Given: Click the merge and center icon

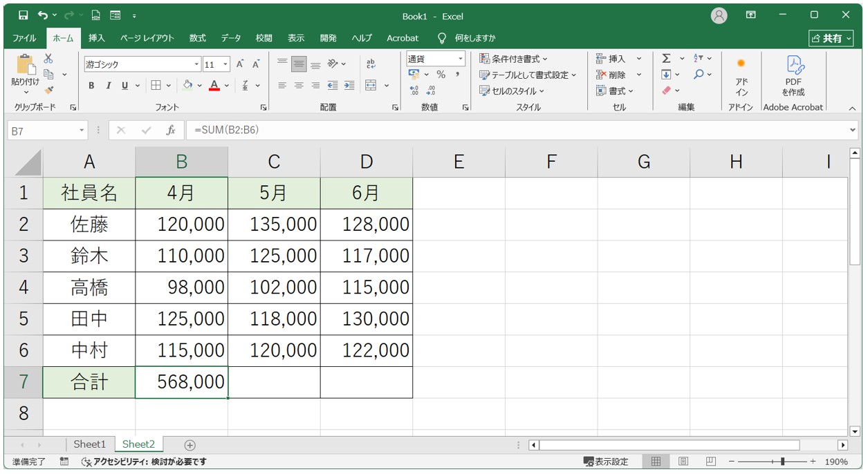Looking at the screenshot, I should pyautogui.click(x=371, y=86).
